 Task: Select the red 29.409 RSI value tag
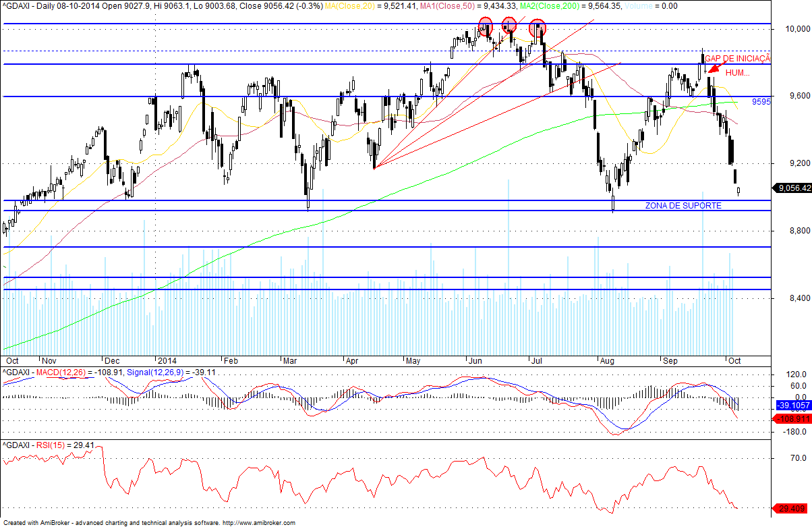point(790,508)
